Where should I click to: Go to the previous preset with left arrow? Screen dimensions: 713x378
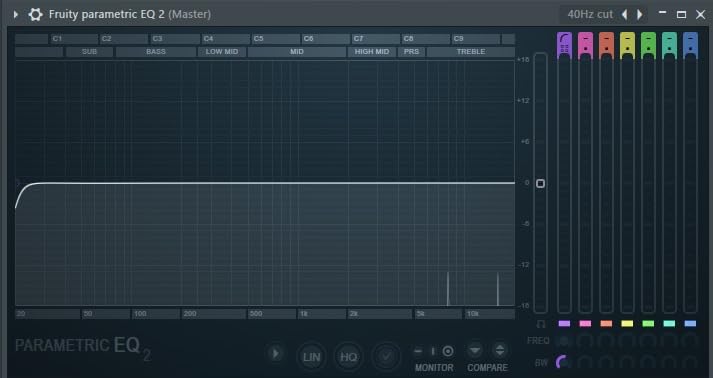click(x=625, y=15)
